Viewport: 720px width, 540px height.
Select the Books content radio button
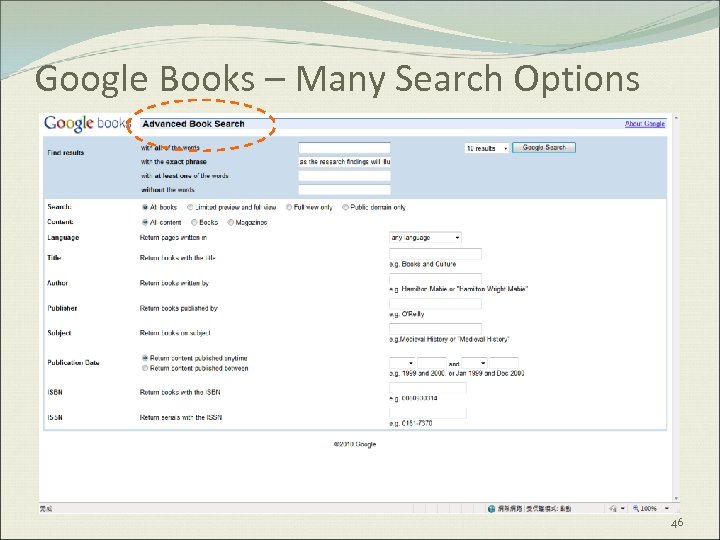click(x=194, y=222)
